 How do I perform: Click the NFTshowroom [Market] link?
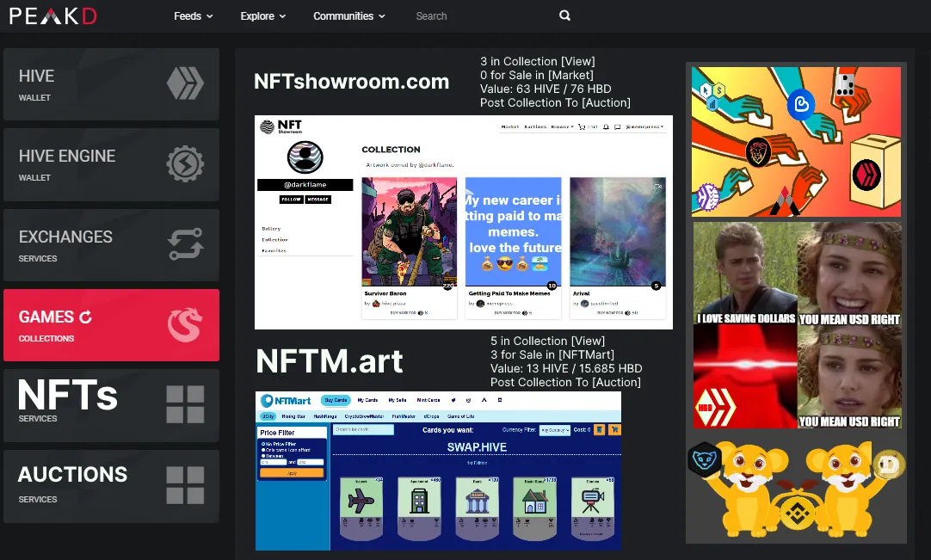570,75
